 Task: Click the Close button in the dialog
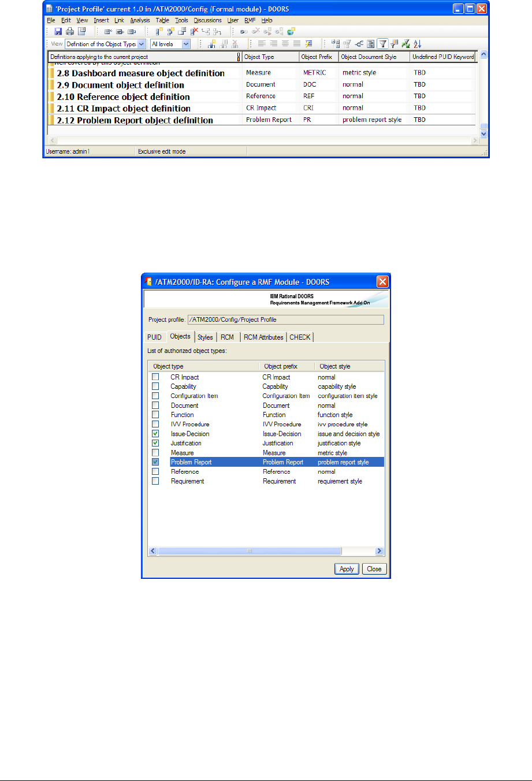pos(374,569)
